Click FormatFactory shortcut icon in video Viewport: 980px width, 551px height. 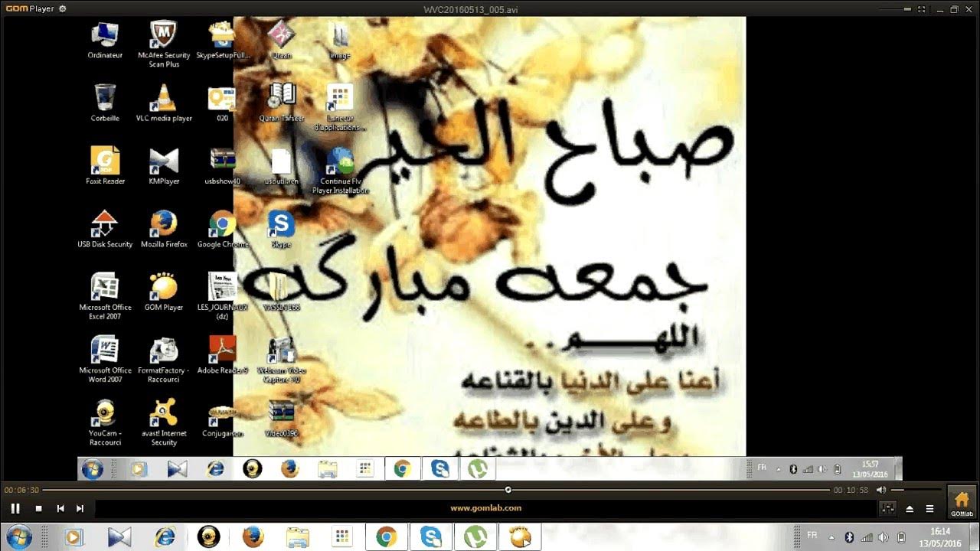tap(164, 360)
